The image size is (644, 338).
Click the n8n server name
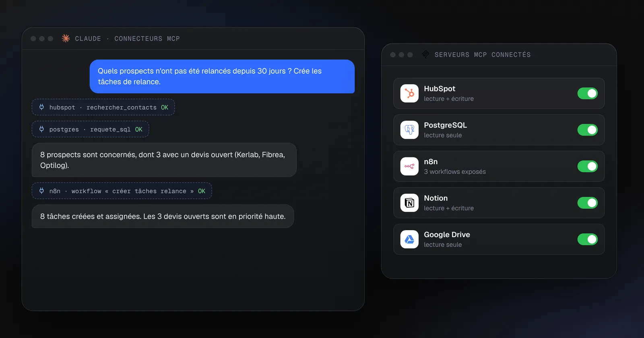click(431, 162)
